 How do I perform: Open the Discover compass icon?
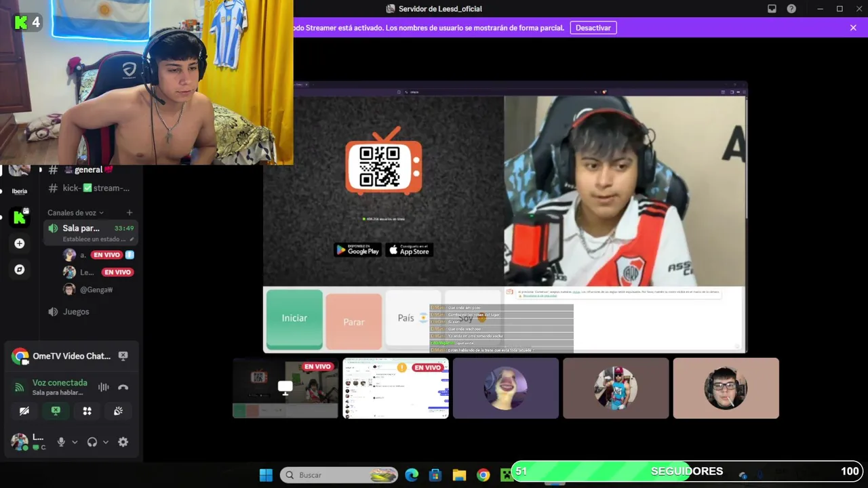pos(20,270)
